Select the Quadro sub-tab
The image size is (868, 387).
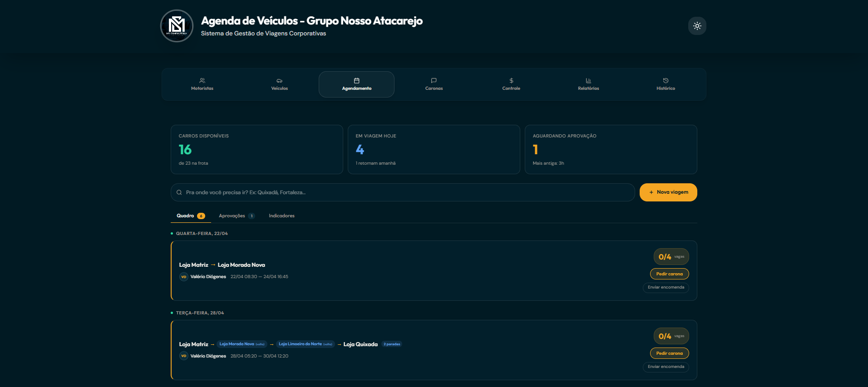point(191,216)
